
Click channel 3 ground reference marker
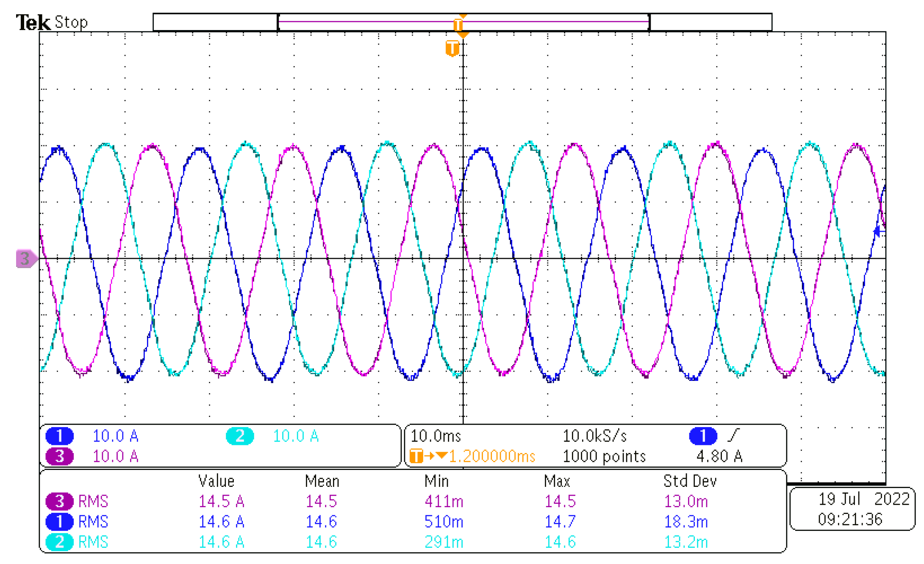pyautogui.click(x=26, y=258)
